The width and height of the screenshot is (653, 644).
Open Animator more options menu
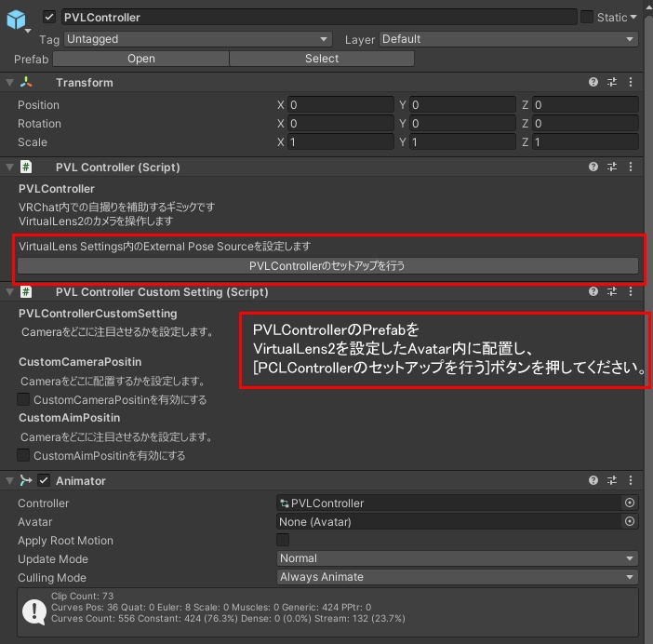631,480
